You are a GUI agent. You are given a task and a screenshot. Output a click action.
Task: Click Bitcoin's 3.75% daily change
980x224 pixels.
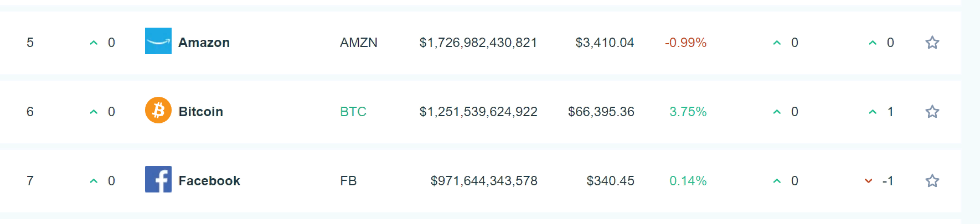click(688, 112)
